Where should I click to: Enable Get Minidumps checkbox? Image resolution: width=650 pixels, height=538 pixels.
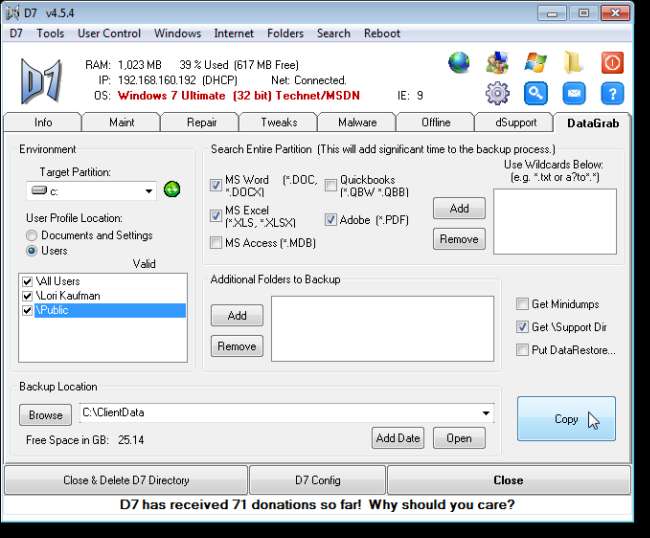[522, 304]
